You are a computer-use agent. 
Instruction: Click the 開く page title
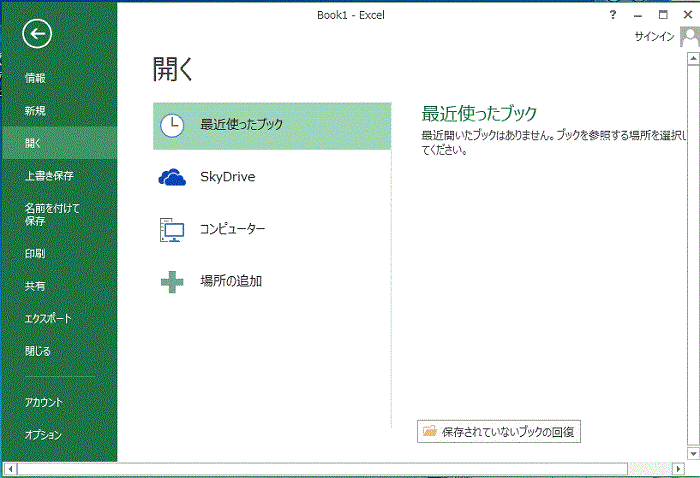click(x=172, y=69)
